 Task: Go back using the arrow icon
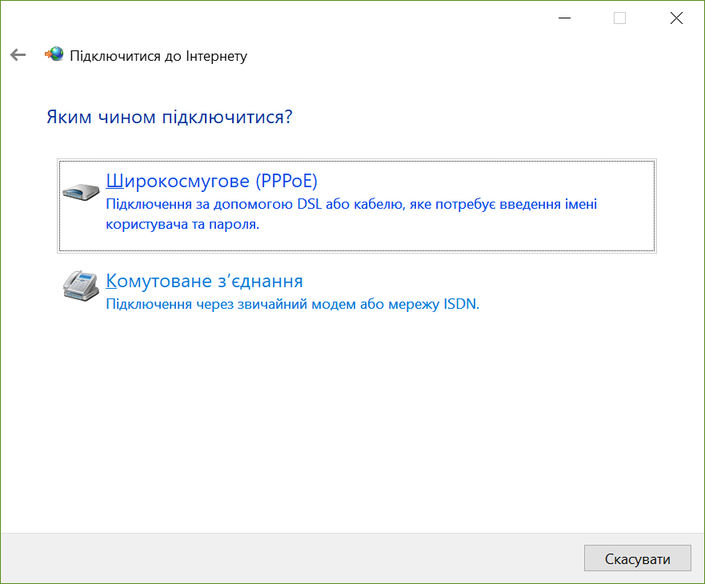18,55
